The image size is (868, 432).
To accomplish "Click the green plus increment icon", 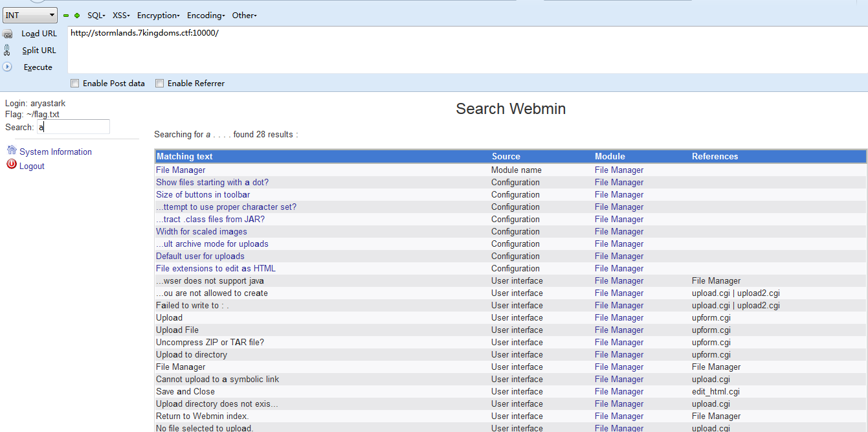I will click(77, 16).
